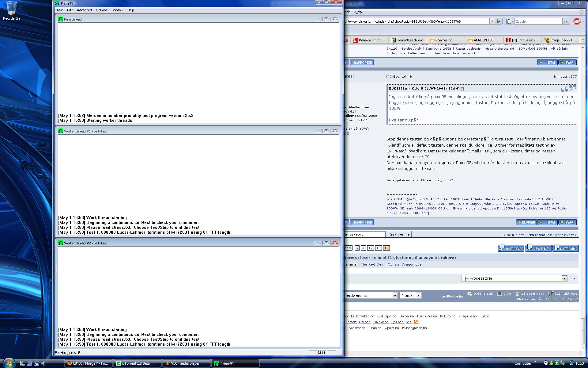Click the 11 spørringer database icon
The width and height of the screenshot is (588, 368).
tap(517, 294)
